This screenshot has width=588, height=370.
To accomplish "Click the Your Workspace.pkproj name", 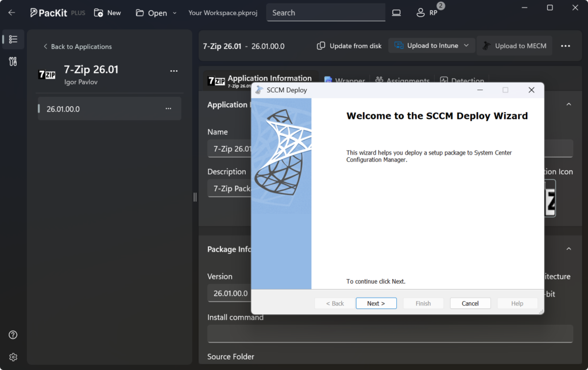I will [223, 13].
